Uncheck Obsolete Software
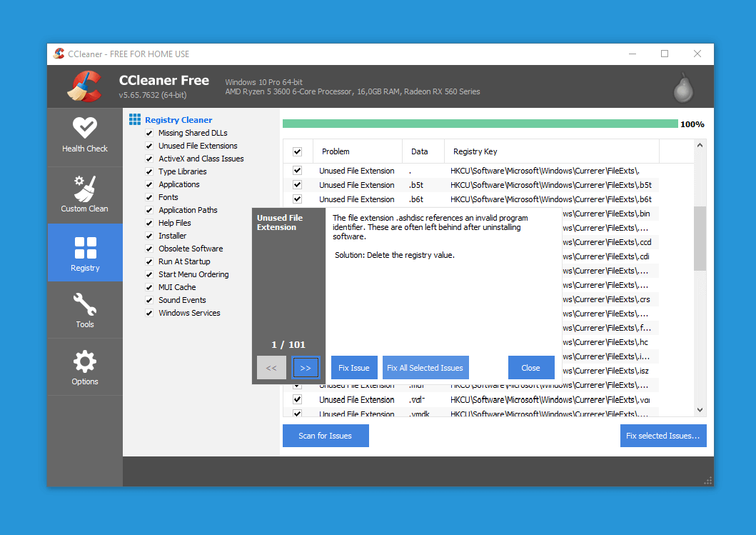The height and width of the screenshot is (535, 756). [x=149, y=249]
